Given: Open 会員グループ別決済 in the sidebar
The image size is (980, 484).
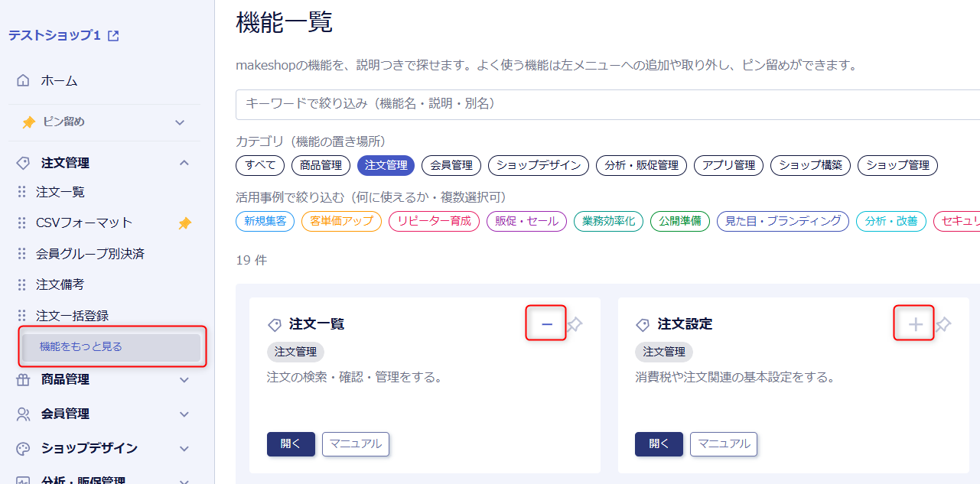Looking at the screenshot, I should click(90, 254).
